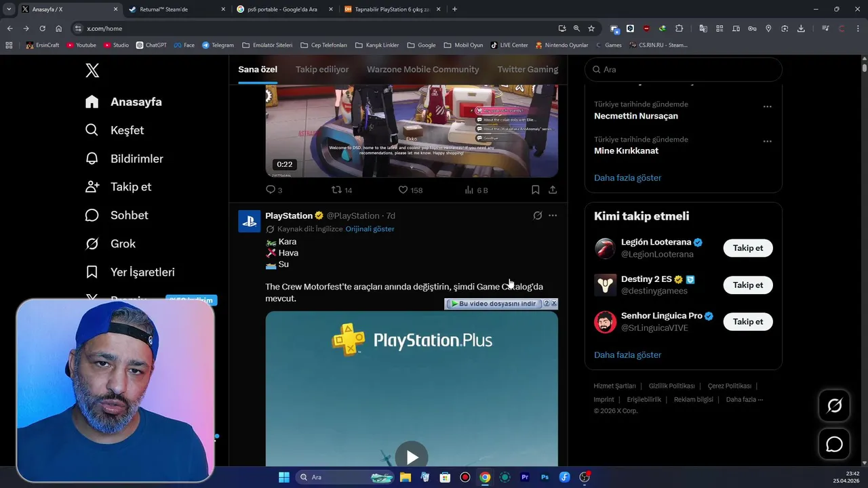Open Yer İşaretleri bookmarks page
Viewport: 868px width, 488px height.
pos(130,272)
